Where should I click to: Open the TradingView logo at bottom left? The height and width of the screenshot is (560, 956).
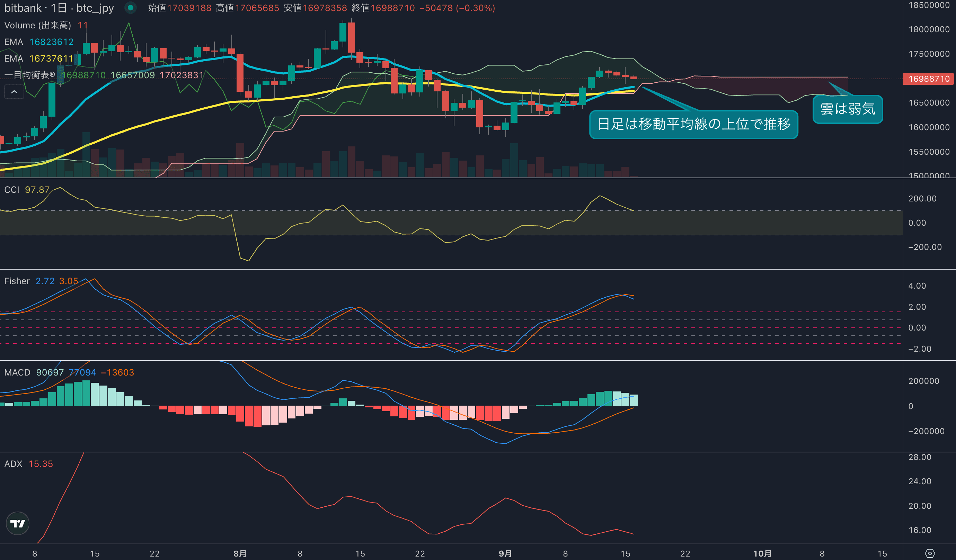[18, 524]
